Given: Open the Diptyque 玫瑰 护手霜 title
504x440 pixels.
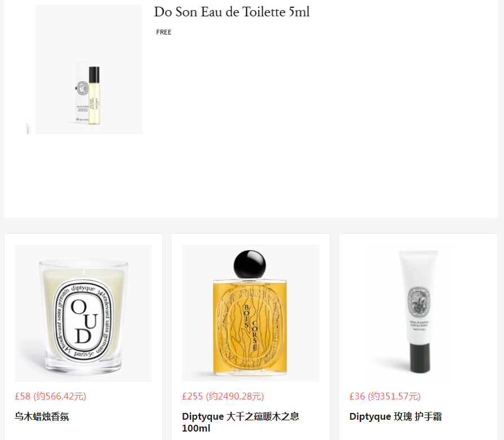Looking at the screenshot, I should (396, 416).
